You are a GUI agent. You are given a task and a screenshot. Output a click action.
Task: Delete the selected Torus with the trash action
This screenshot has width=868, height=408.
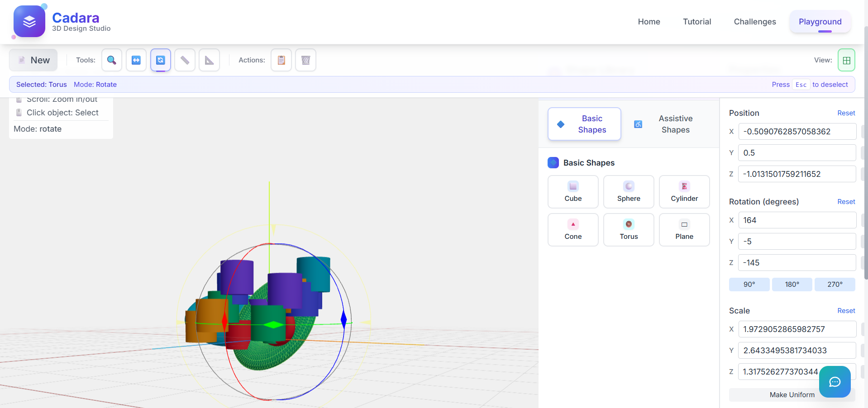coord(305,60)
